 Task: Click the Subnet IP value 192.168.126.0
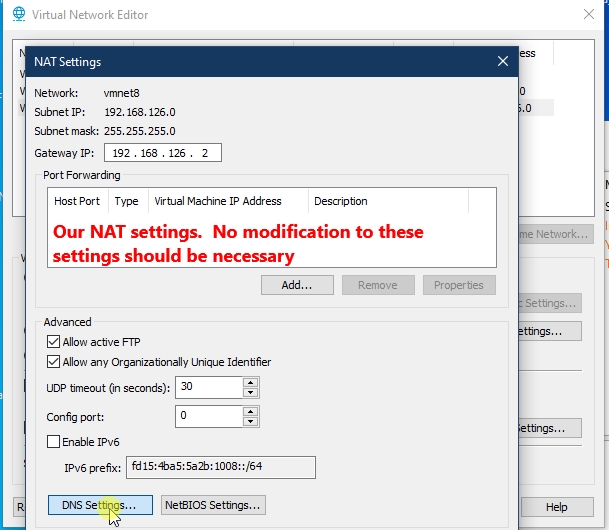140,112
